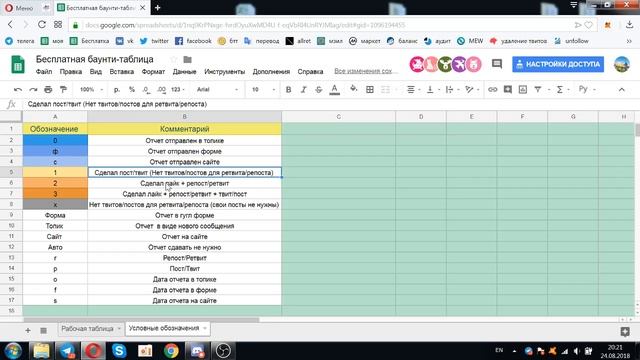Click the move to folder icon
The height and width of the screenshot is (360, 640).
pyautogui.click(x=187, y=60)
